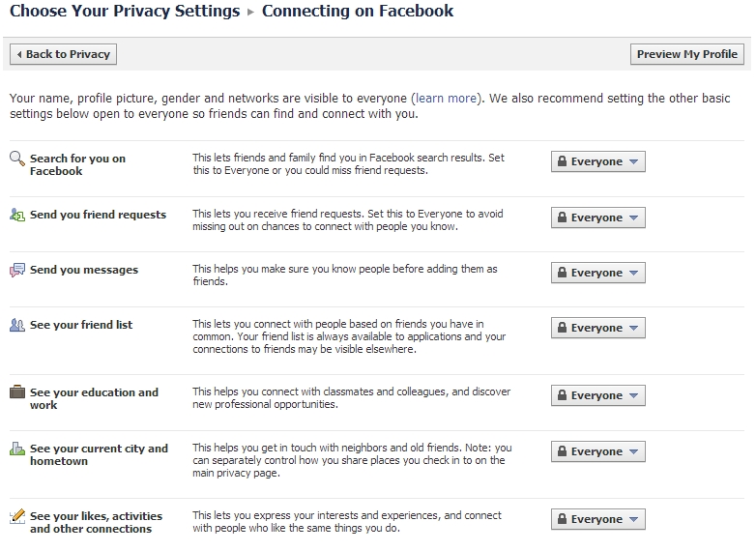The width and height of the screenshot is (756, 551).
Task: Click the briefcase education and work icon
Action: 17,392
